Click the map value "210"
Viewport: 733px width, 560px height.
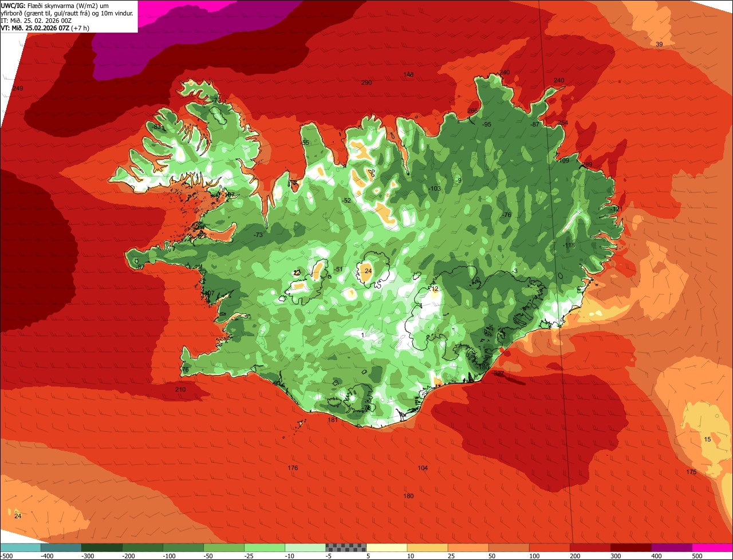pyautogui.click(x=180, y=390)
